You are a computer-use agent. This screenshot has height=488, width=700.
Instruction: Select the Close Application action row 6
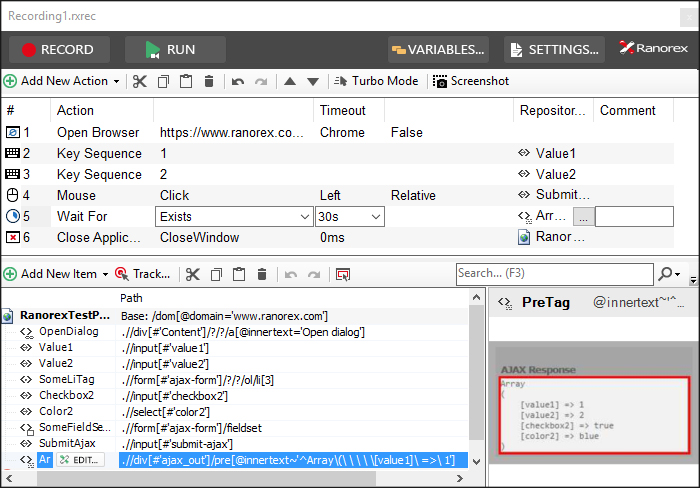tap(339, 237)
